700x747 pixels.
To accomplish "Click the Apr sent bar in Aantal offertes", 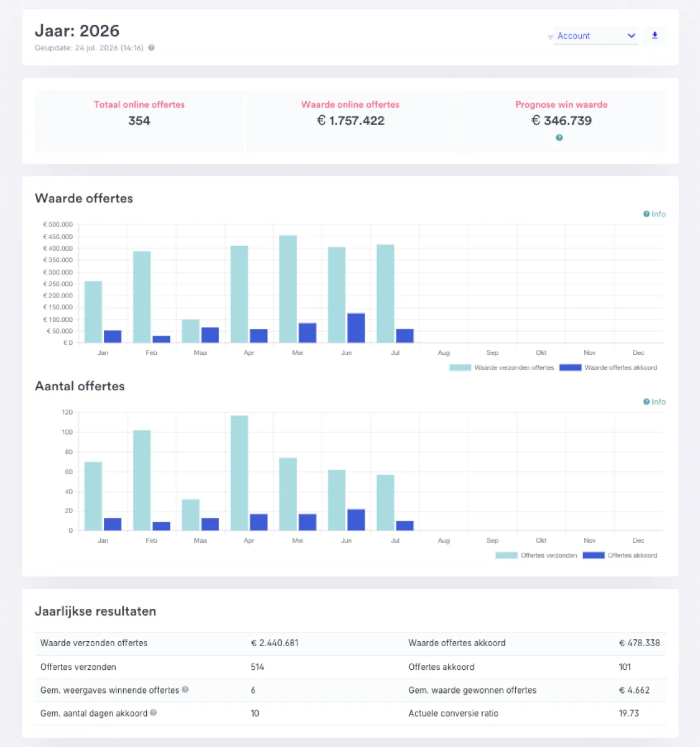I will pos(240,473).
